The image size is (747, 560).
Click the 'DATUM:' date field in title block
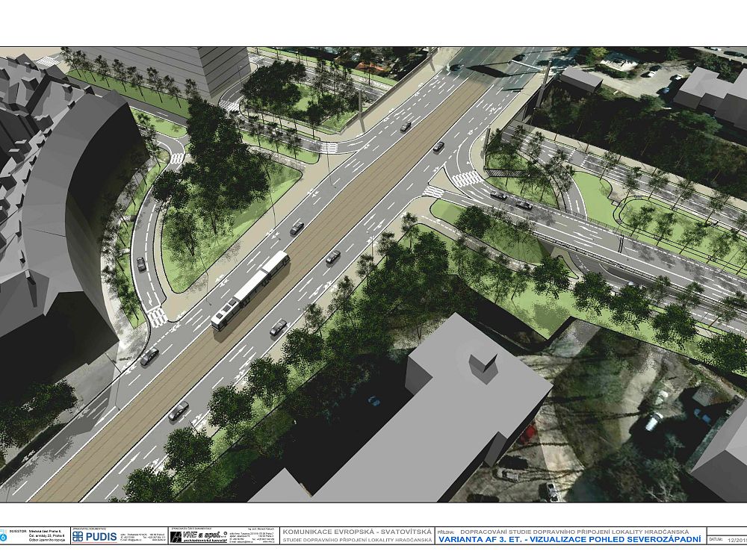coord(727,540)
